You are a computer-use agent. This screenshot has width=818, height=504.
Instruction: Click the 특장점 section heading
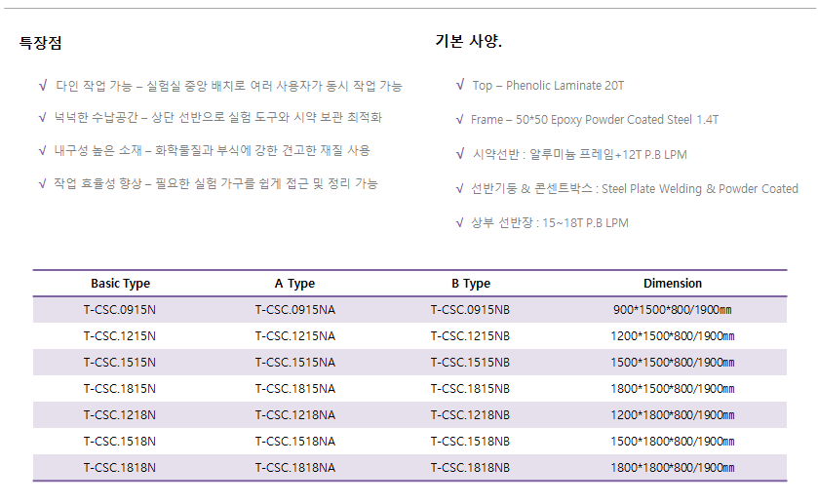41,42
